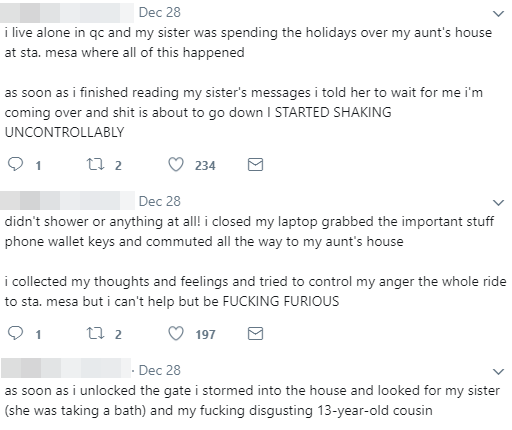Open the first tweet's Dec 28 timestamp
Viewport: 512px width, 430px height.
160,12
